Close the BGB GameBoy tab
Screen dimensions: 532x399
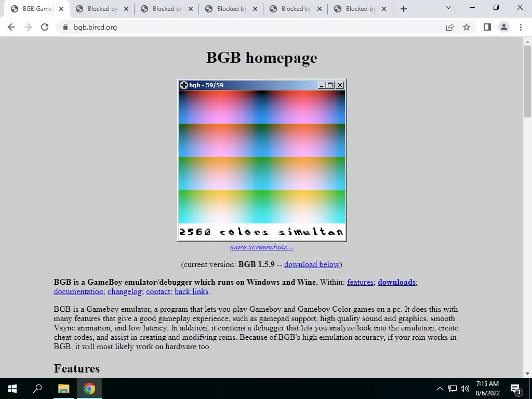pos(61,9)
